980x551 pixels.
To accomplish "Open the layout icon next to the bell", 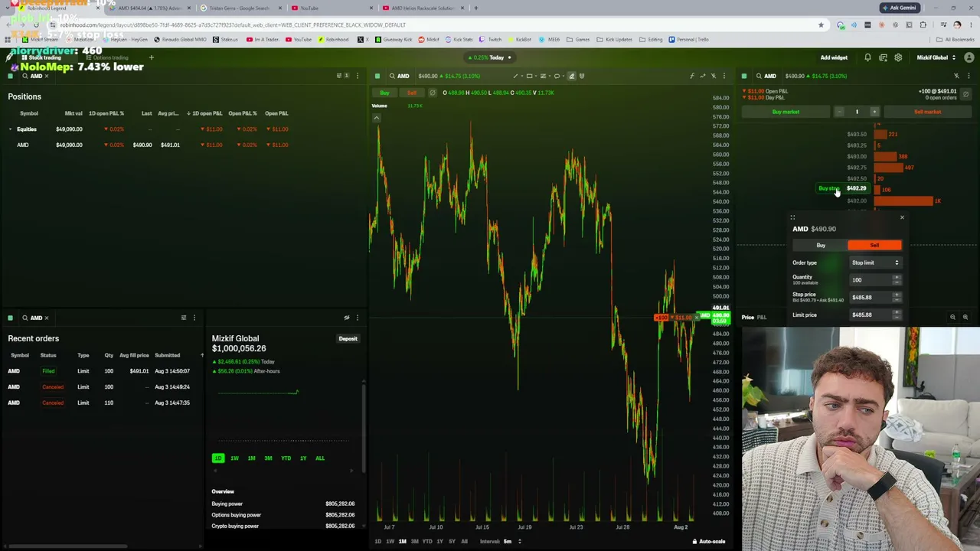I will coord(883,57).
